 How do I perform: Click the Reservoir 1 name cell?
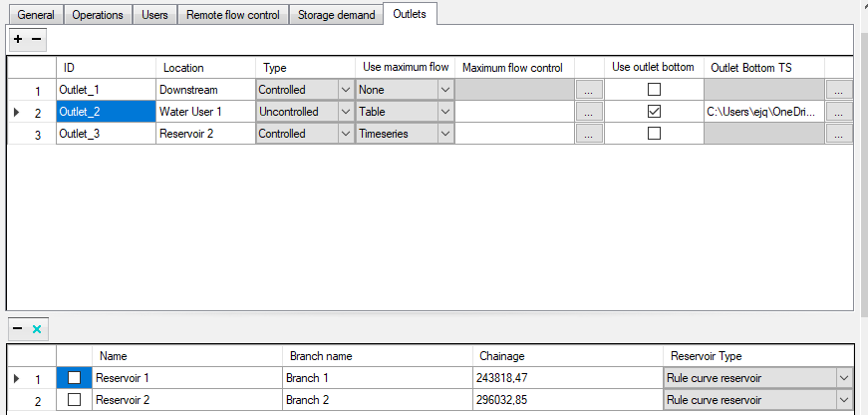pyautogui.click(x=187, y=378)
